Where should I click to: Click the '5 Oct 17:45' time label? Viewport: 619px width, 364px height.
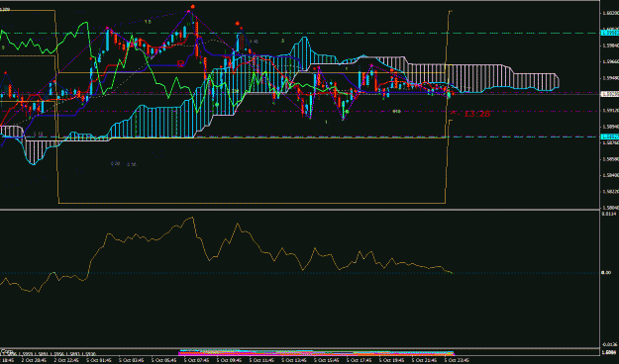click(x=359, y=360)
